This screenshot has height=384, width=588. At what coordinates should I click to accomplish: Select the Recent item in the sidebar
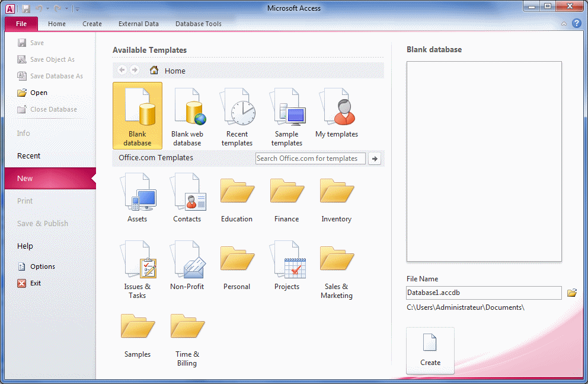click(x=28, y=155)
